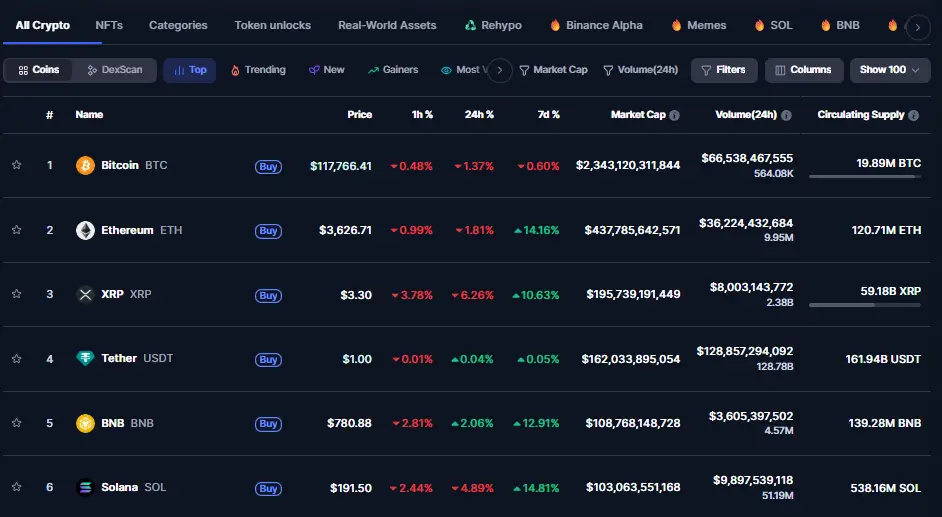942x517 pixels.
Task: Open the Filters panel
Action: (x=724, y=70)
